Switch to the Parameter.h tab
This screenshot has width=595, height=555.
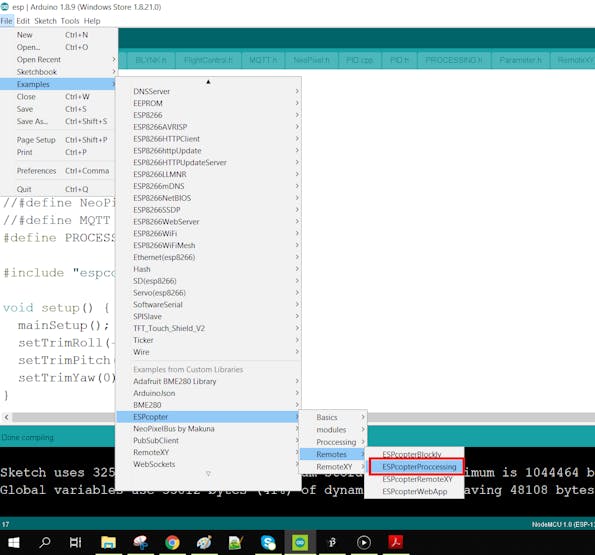[x=520, y=60]
